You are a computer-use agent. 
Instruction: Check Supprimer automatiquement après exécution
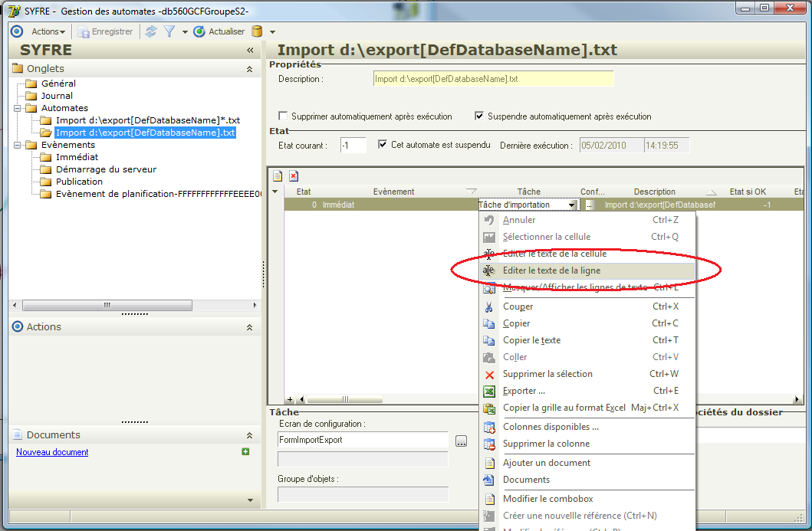(283, 116)
